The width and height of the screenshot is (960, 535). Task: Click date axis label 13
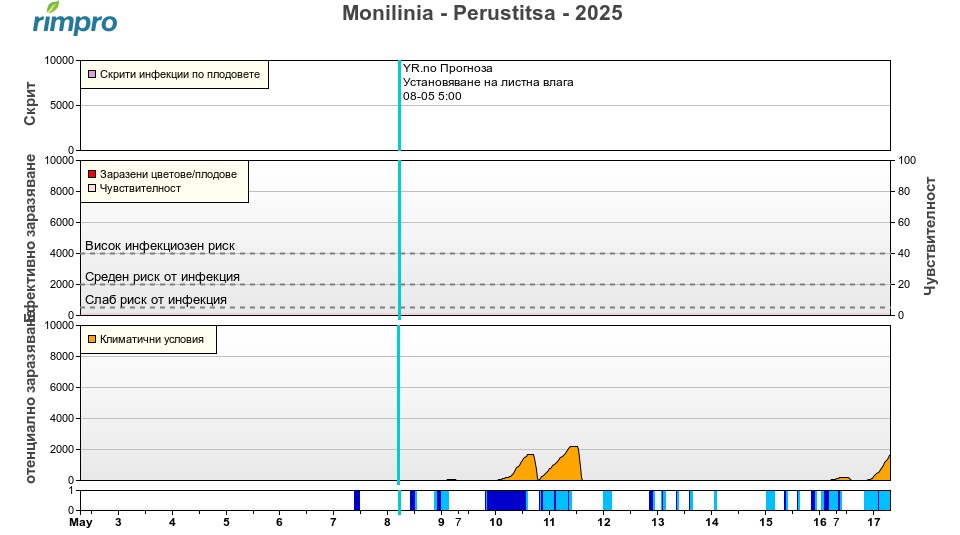point(658,522)
